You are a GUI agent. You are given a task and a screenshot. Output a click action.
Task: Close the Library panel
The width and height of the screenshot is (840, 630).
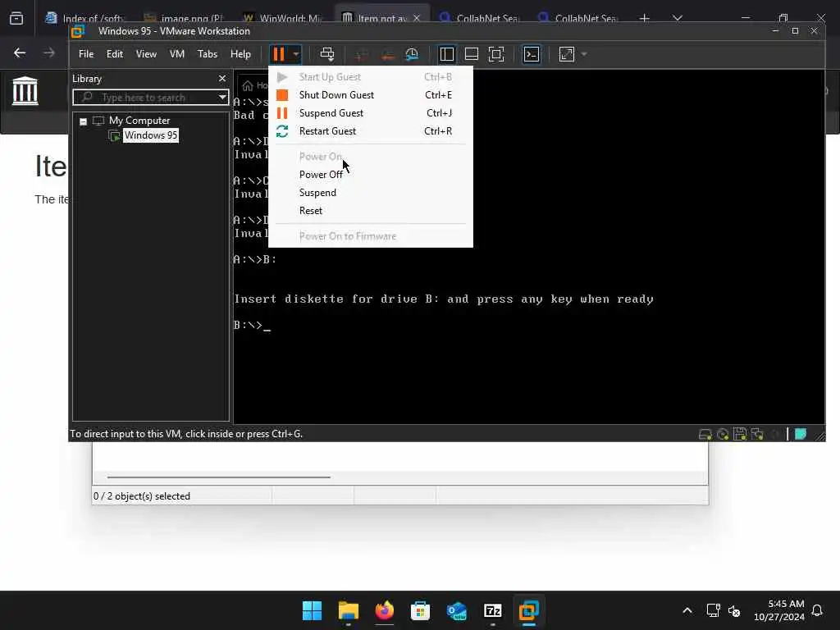tap(222, 79)
